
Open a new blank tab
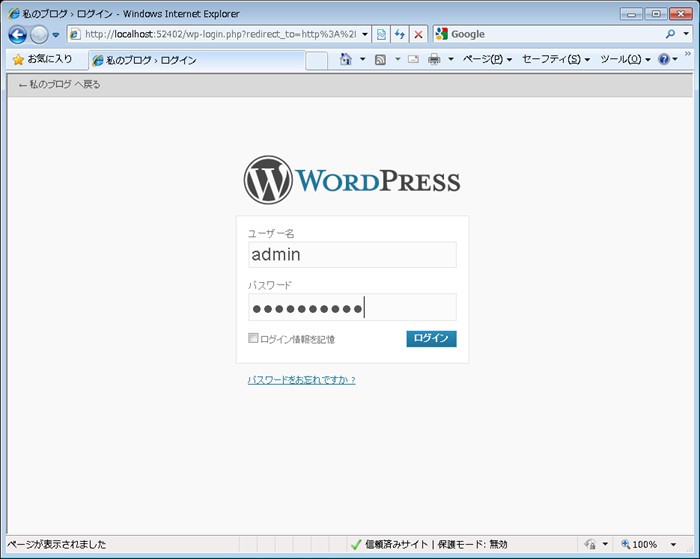pos(317,61)
